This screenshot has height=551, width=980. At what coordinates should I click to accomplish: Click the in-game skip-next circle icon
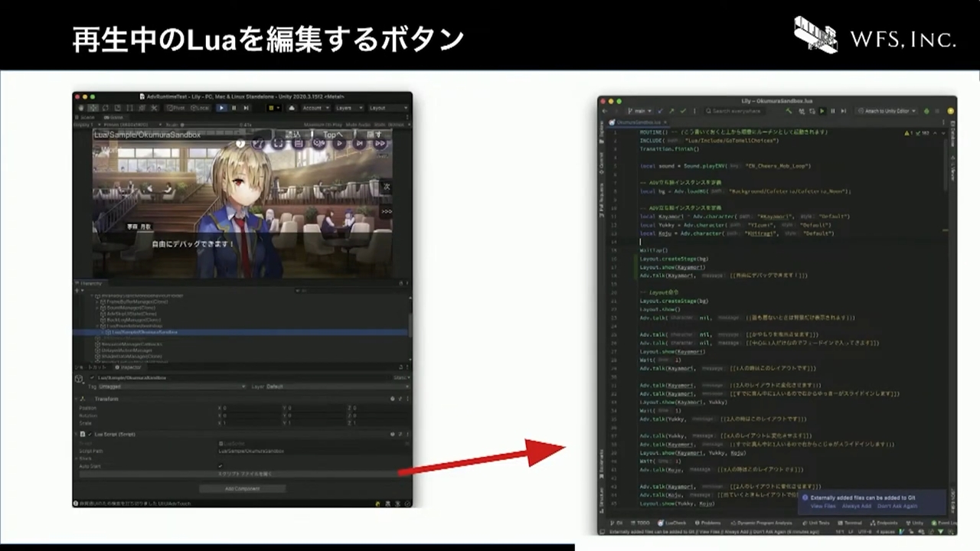point(359,143)
